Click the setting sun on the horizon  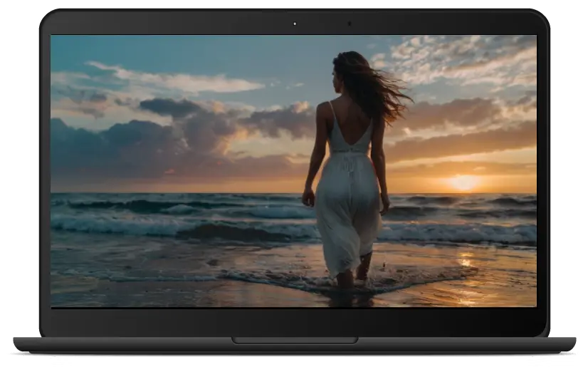(x=463, y=183)
